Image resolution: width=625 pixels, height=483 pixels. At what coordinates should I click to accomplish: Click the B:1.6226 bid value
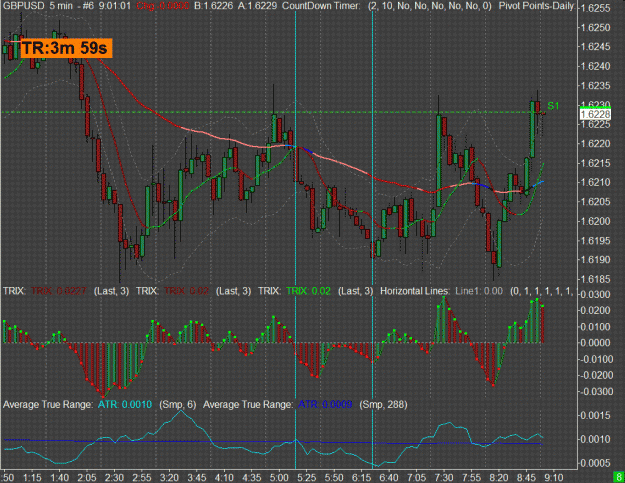213,6
